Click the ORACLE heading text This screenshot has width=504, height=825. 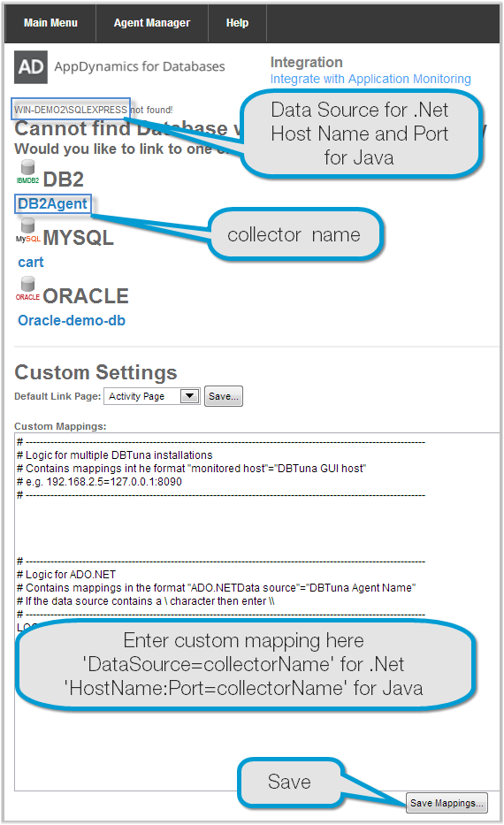point(86,296)
